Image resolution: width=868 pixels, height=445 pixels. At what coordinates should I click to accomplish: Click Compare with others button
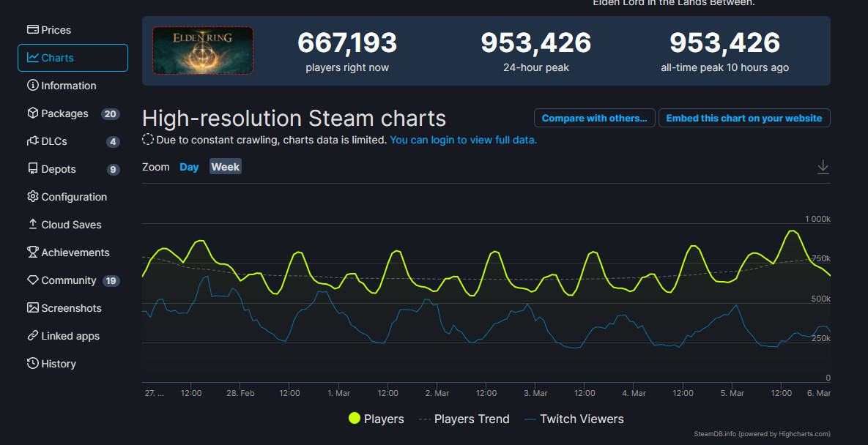tap(594, 118)
